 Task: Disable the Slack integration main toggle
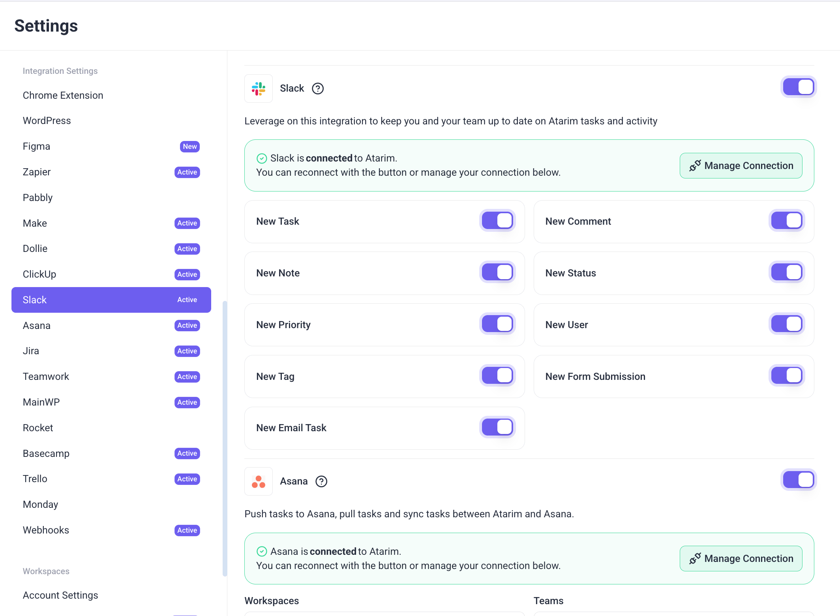[799, 87]
